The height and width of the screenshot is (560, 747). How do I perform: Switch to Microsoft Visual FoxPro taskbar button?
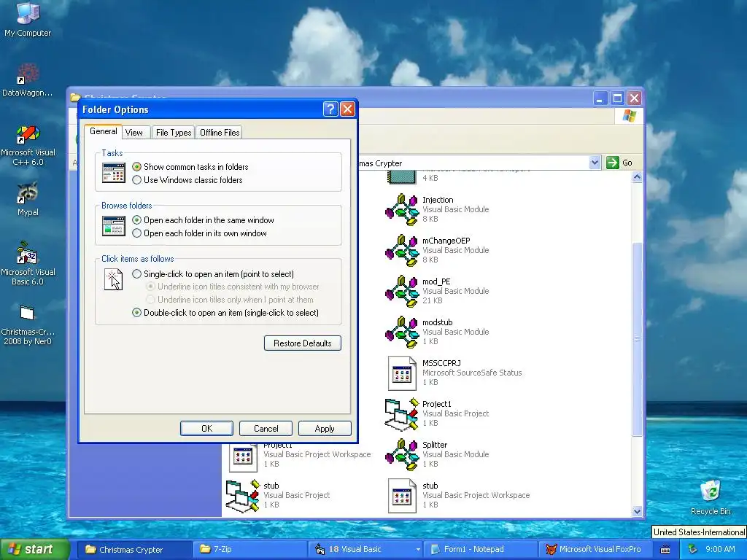click(595, 550)
